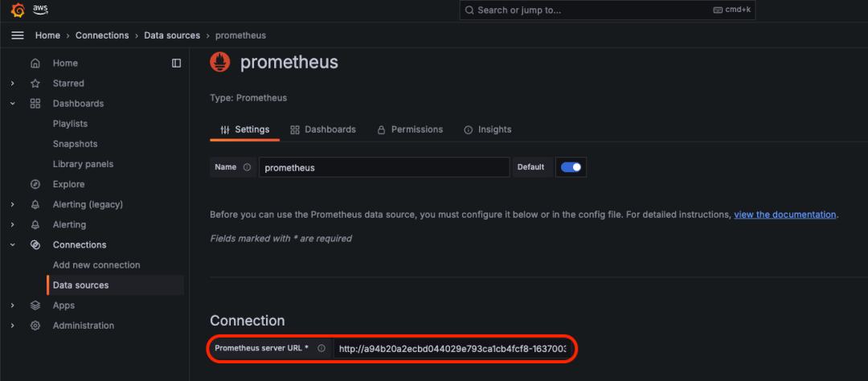Open the hamburger menu icon
This screenshot has height=381, width=868.
tap(17, 35)
